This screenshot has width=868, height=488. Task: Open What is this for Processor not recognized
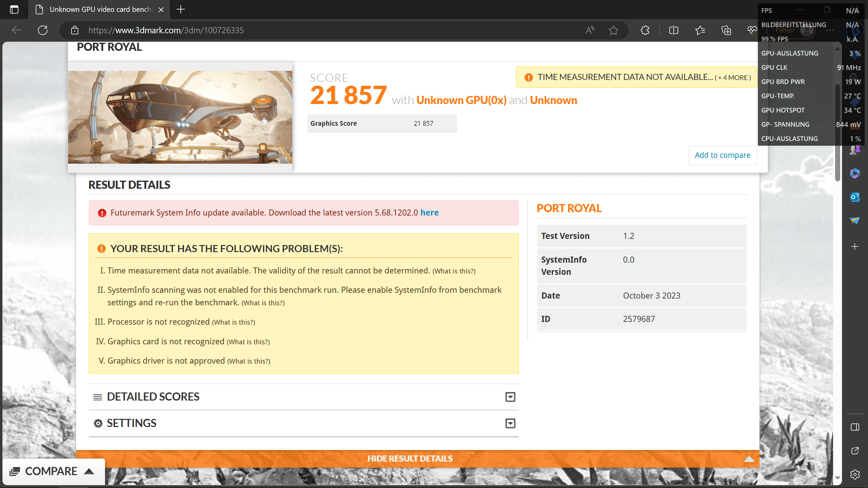click(x=234, y=322)
